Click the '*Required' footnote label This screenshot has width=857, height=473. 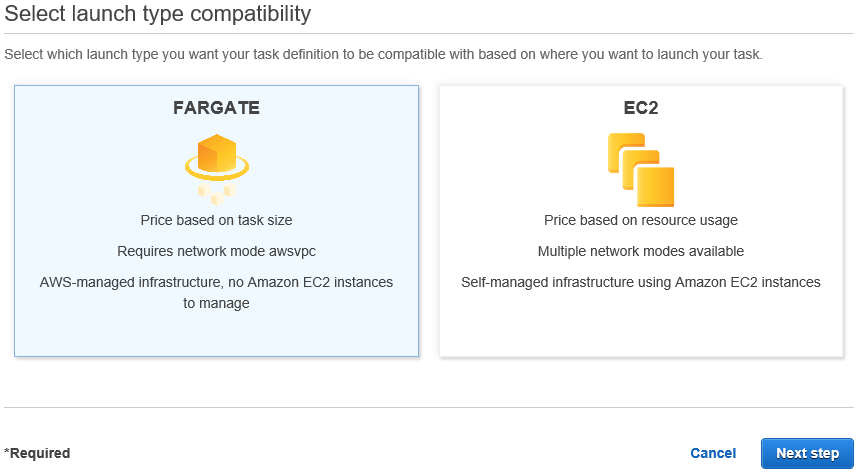[37, 453]
